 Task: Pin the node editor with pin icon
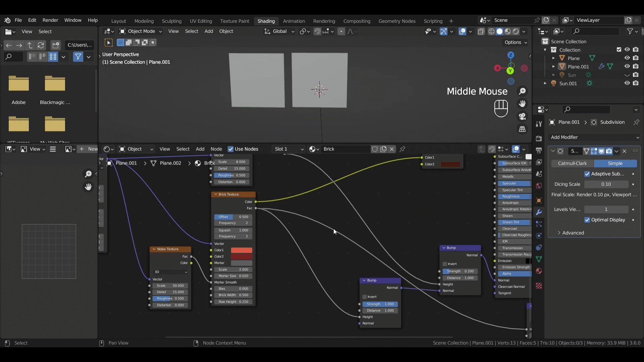[402, 149]
